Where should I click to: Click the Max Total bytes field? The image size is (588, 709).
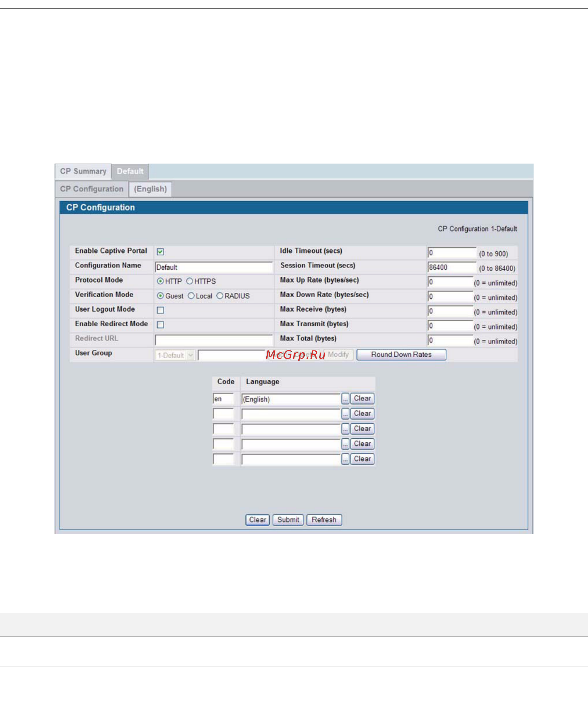coord(450,340)
